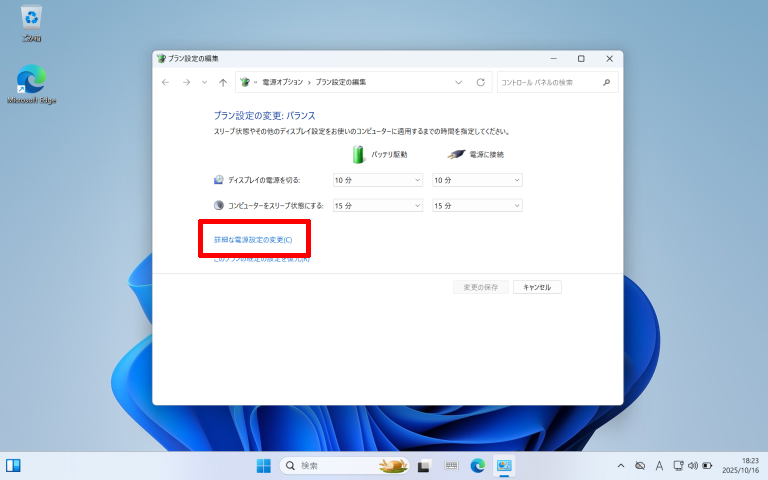Click the キャンセル button
The width and height of the screenshot is (768, 480).
pos(537,287)
